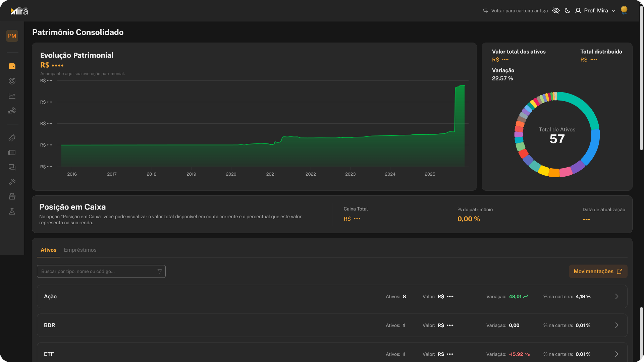
Task: Toggle dark mode moon icon
Action: [568, 11]
